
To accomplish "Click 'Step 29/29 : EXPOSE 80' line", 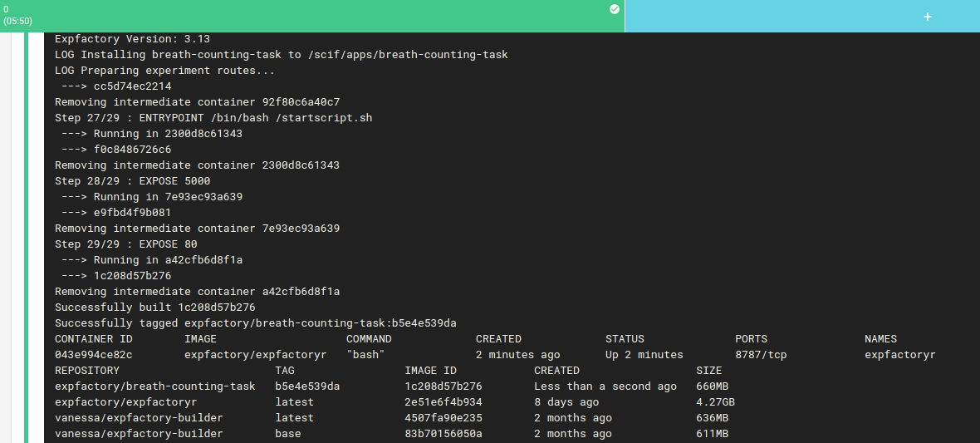I will pyautogui.click(x=126, y=244).
